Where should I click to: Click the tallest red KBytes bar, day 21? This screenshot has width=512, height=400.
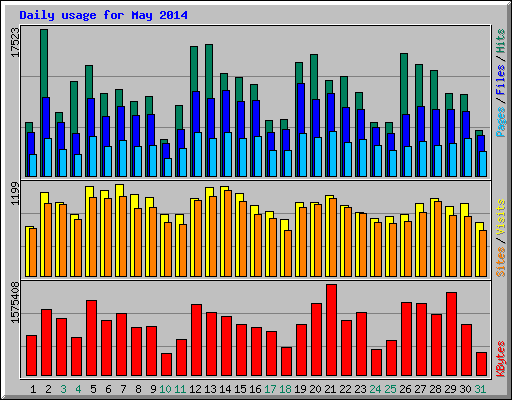(x=331, y=330)
